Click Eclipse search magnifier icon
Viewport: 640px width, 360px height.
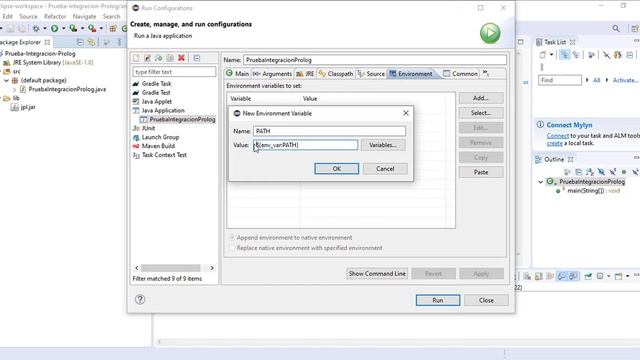[616, 28]
